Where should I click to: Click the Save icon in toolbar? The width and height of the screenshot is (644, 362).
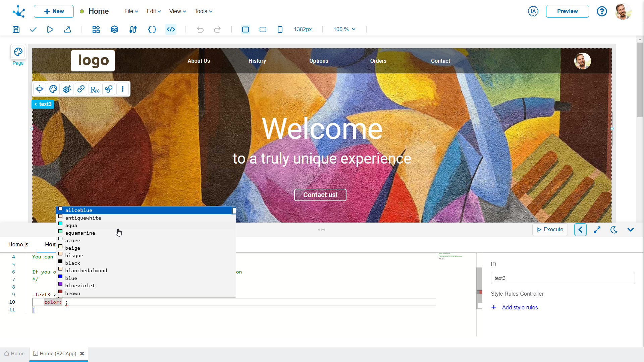click(x=16, y=29)
